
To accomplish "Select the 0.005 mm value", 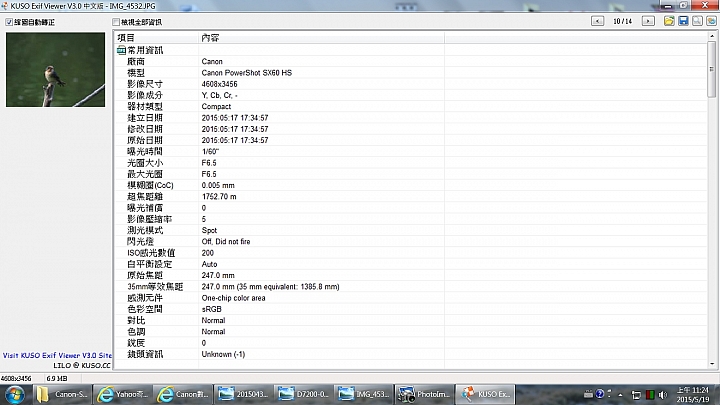I will pyautogui.click(x=218, y=185).
